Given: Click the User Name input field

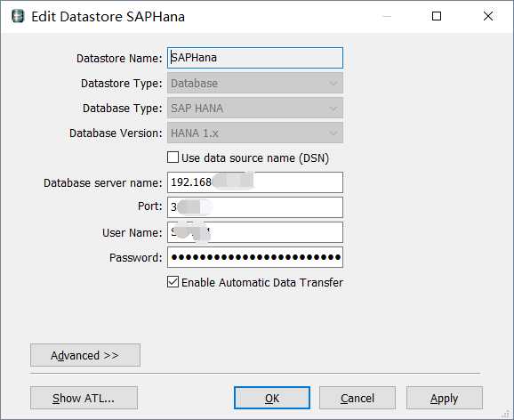Looking at the screenshot, I should pos(255,232).
